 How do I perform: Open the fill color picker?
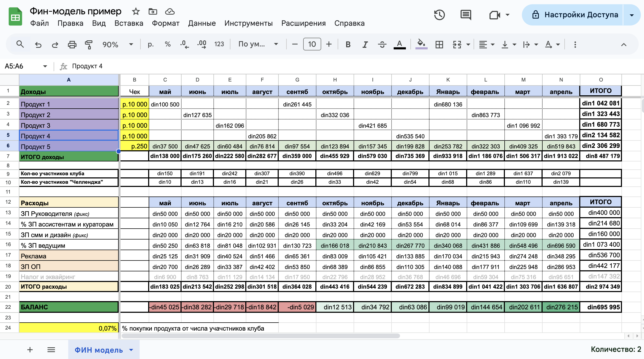421,44
